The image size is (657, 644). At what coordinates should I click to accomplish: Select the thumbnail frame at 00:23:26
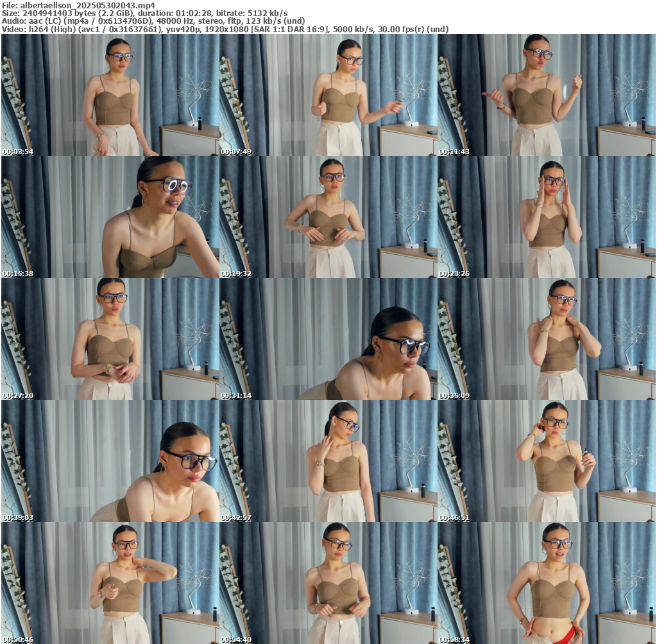click(547, 217)
